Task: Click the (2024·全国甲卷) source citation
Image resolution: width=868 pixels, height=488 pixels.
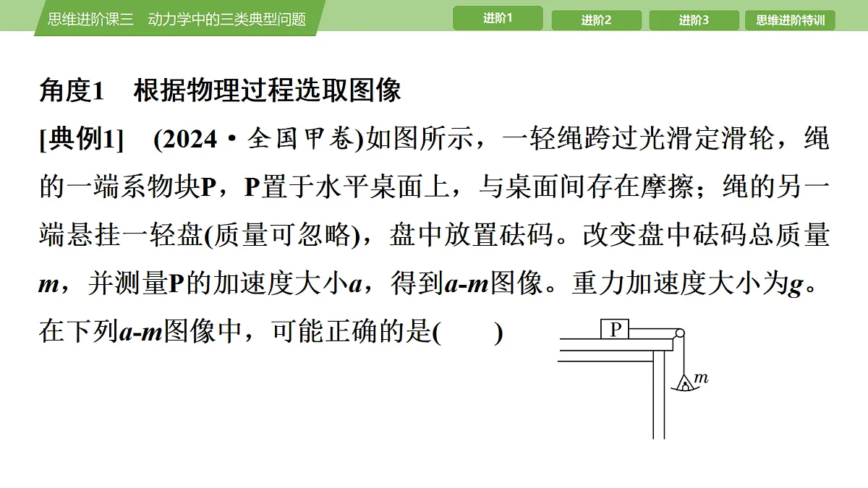Action: point(258,140)
